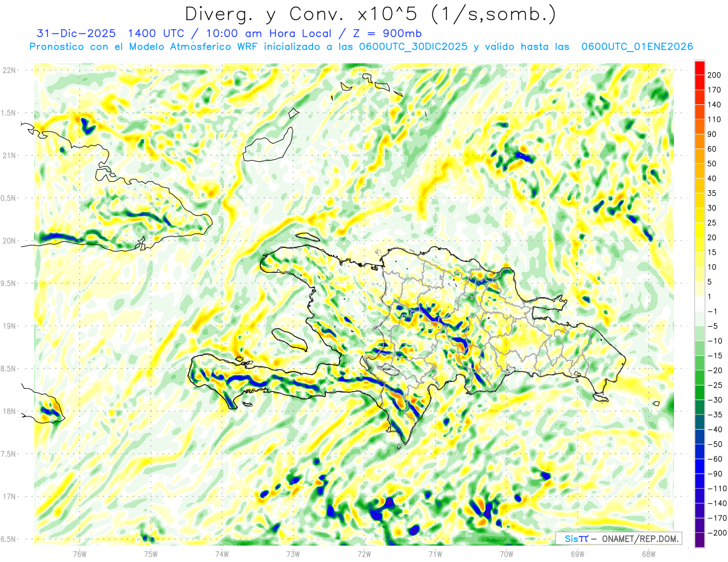Click the '9.5N' latitude label
Viewport: 728px width, 562px height.
click(9, 283)
